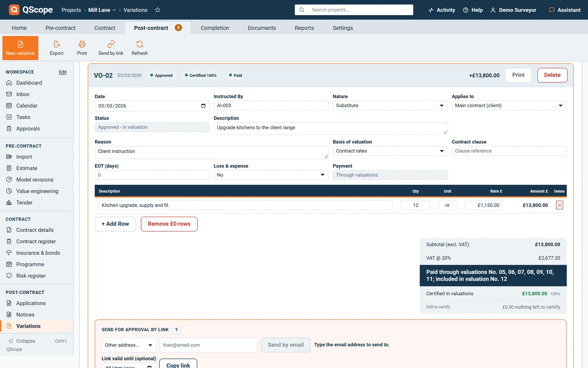Open the QScope logo home
This screenshot has width=588, height=368.
(x=31, y=10)
